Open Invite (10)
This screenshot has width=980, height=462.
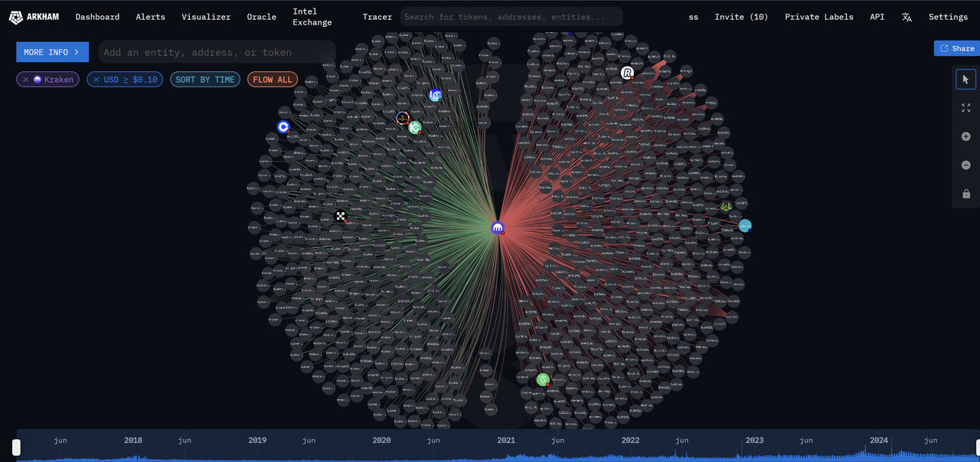(x=741, y=17)
